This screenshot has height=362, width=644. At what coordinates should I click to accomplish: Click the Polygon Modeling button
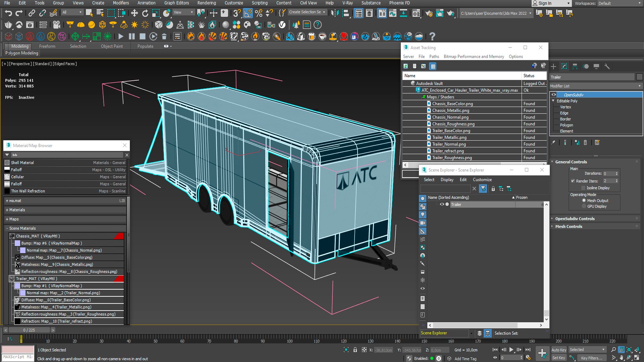tap(22, 53)
